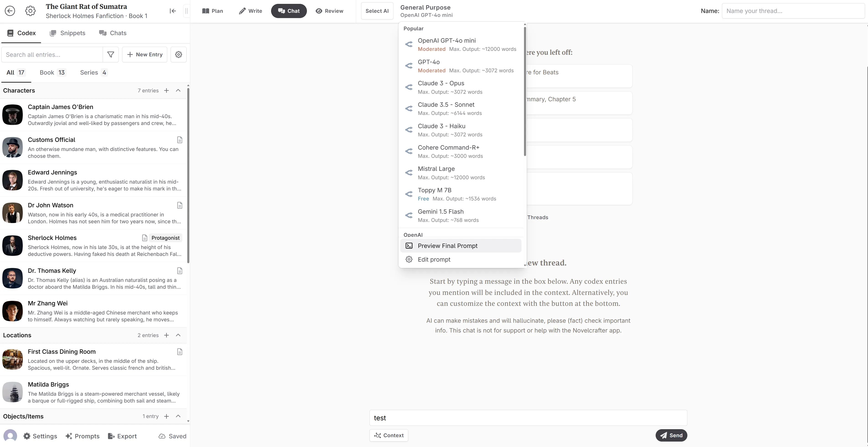The image size is (868, 447).
Task: Open the filter funnel icon in Codex search
Action: (x=110, y=54)
